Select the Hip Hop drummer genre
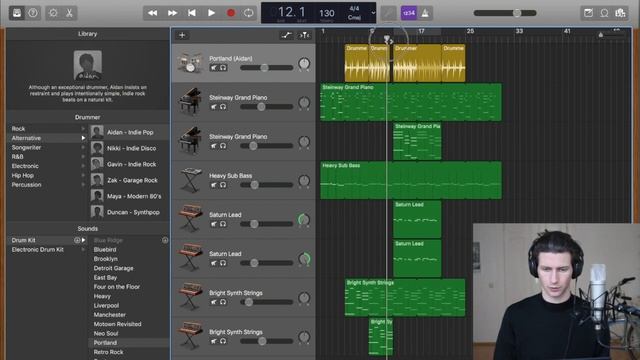 pos(22,176)
